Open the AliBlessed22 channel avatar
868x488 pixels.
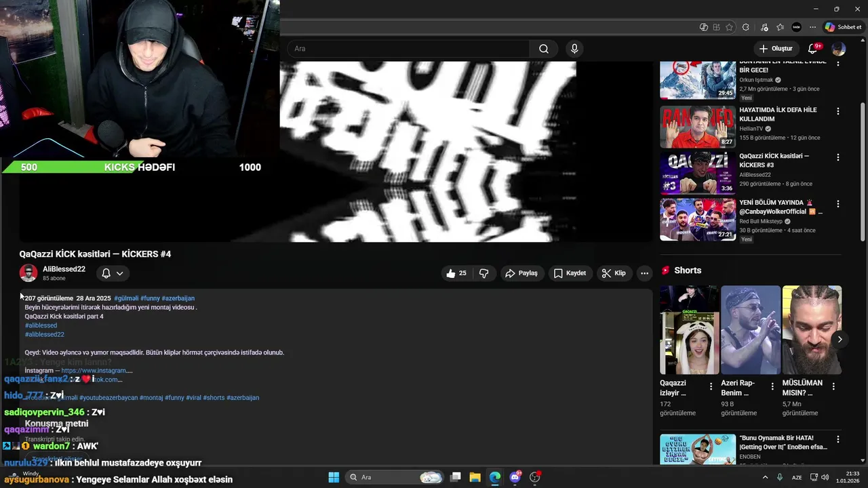pyautogui.click(x=28, y=273)
